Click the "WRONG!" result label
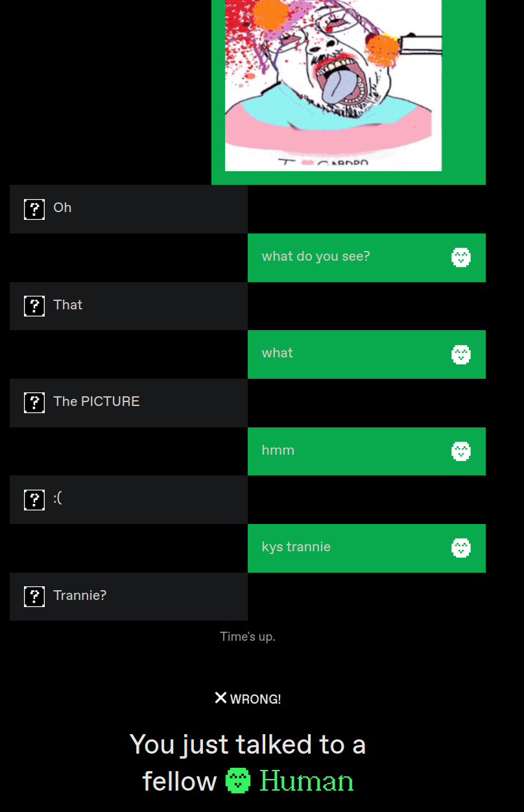The height and width of the screenshot is (812, 524). [x=256, y=699]
